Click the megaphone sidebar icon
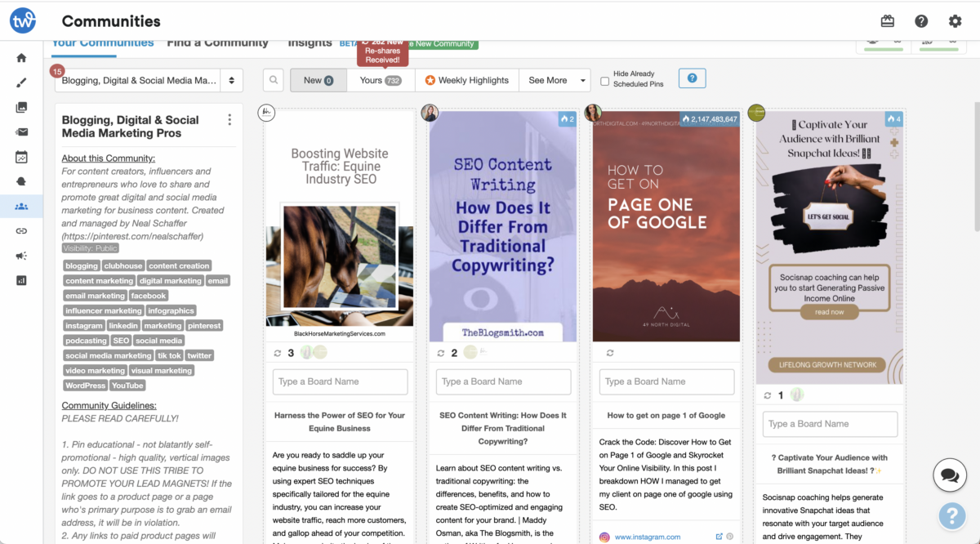980x544 pixels. pyautogui.click(x=21, y=256)
